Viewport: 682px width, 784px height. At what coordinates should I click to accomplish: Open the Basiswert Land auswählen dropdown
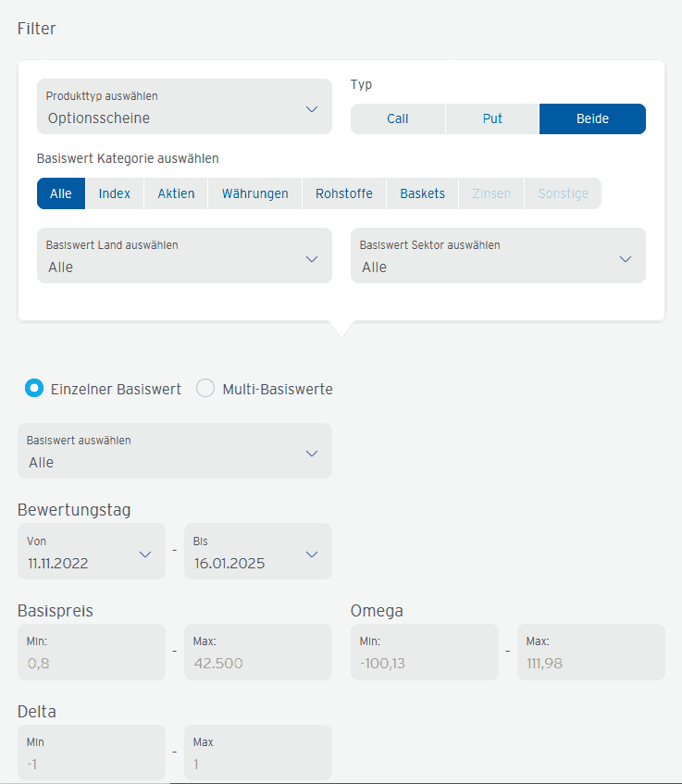(x=184, y=255)
